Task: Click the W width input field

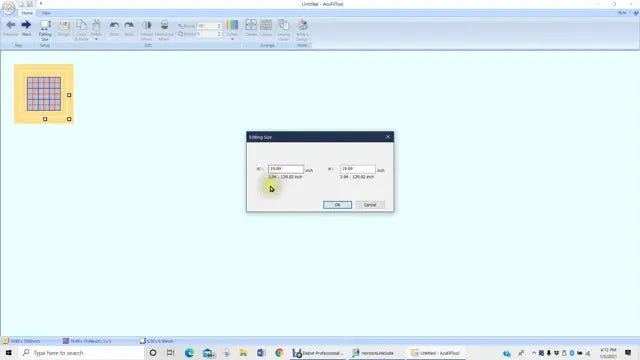Action: 286,169
